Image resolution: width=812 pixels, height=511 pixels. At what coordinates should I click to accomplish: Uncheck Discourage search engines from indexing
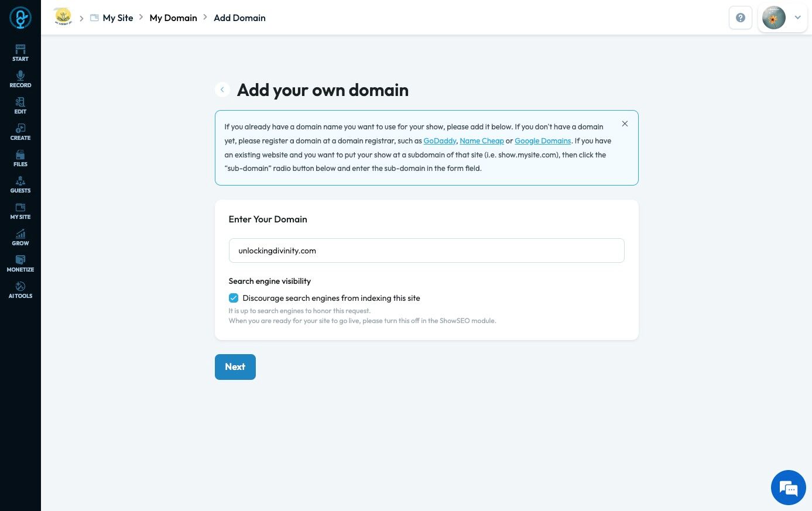(x=234, y=298)
